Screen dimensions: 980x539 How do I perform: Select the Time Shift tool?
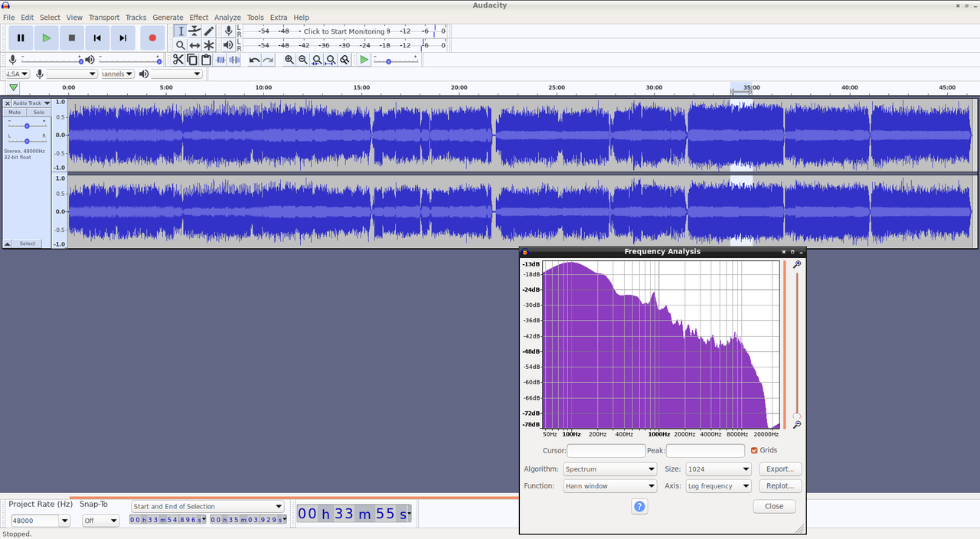tap(194, 45)
